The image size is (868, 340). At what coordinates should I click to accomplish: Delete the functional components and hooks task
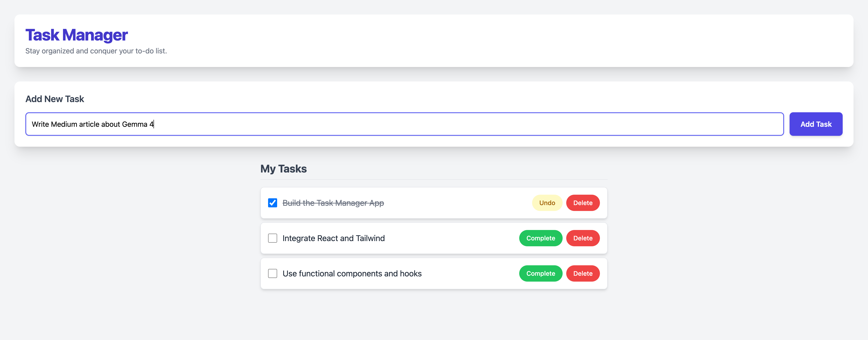pos(583,273)
